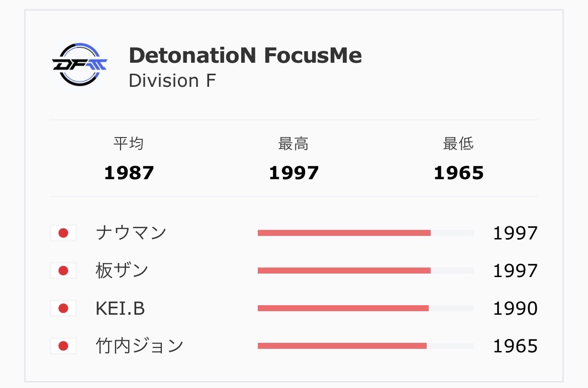Image resolution: width=588 pixels, height=388 pixels.
Task: Click the 平均 value 1987
Action: coord(129,173)
